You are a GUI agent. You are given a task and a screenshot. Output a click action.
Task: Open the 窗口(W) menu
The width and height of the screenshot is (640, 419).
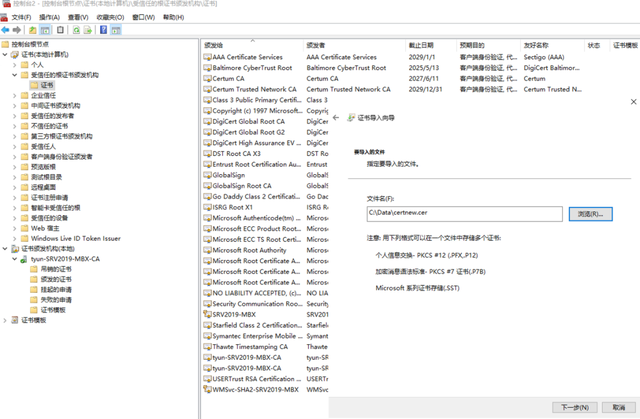pos(144,17)
